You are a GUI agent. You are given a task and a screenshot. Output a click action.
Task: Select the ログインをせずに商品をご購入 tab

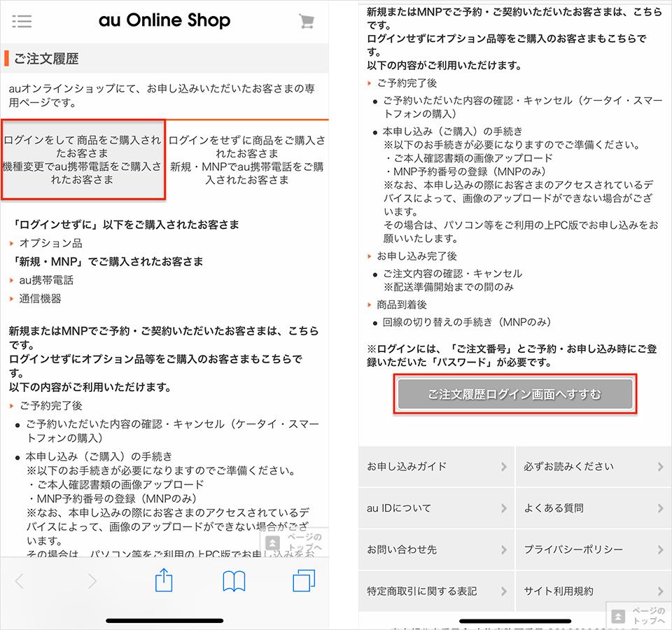point(247,160)
